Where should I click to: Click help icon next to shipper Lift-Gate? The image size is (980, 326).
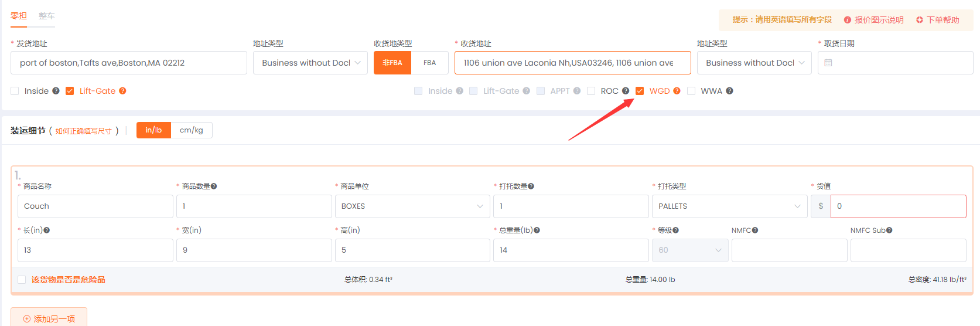pos(122,91)
